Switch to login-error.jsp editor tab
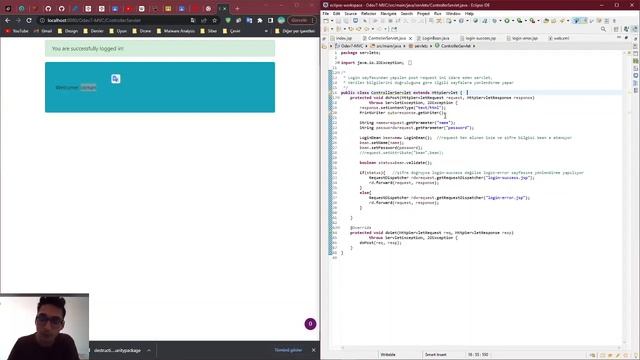 [522, 38]
